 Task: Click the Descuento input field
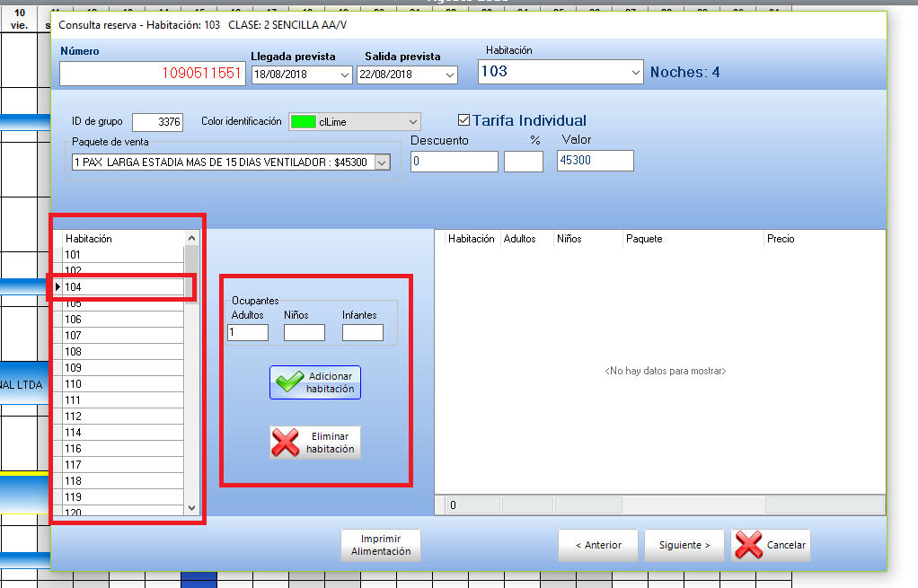click(454, 162)
